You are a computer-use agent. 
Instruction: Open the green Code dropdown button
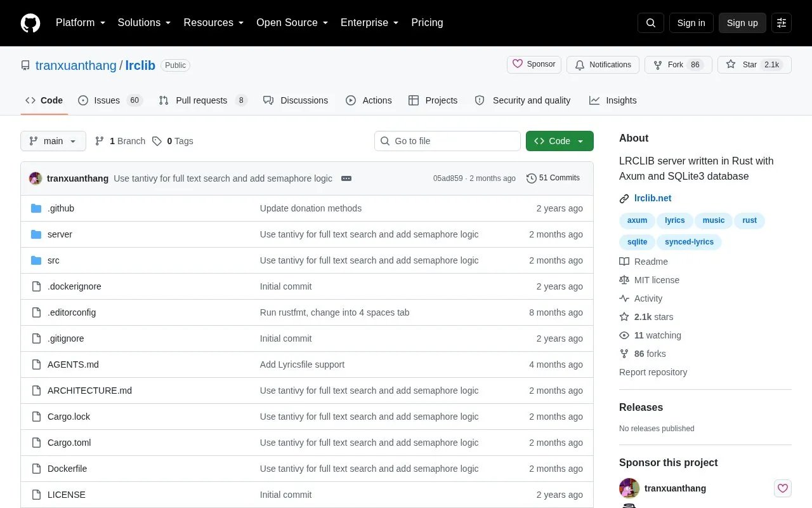pyautogui.click(x=560, y=141)
